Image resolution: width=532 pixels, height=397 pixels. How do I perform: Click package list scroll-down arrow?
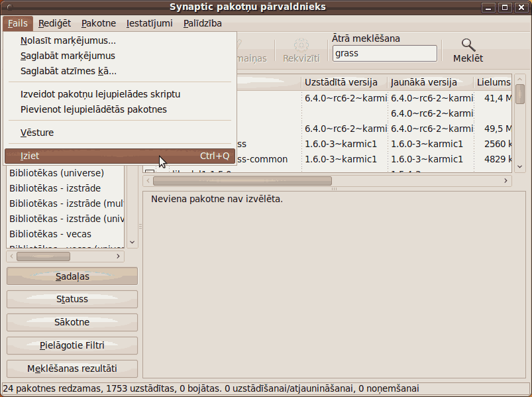[520, 166]
